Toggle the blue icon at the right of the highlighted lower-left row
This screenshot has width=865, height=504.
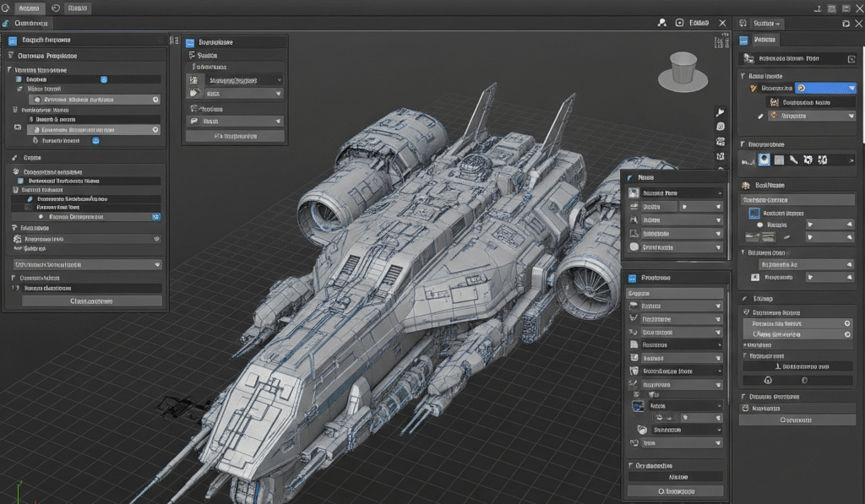coord(156,217)
